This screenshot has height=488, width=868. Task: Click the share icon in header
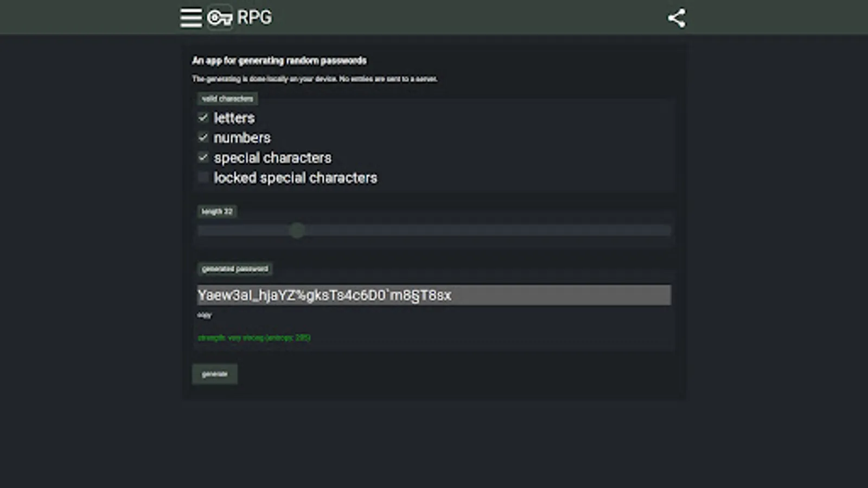676,18
